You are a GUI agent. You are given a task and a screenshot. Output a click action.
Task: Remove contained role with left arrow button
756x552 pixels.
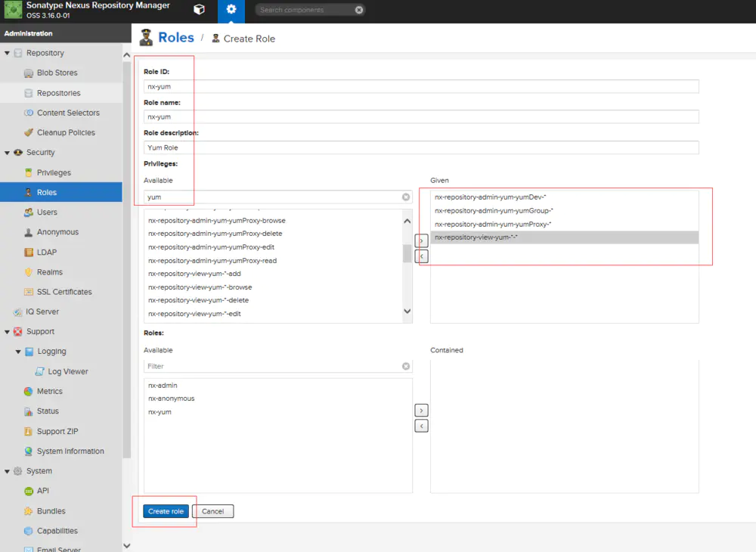(x=421, y=426)
